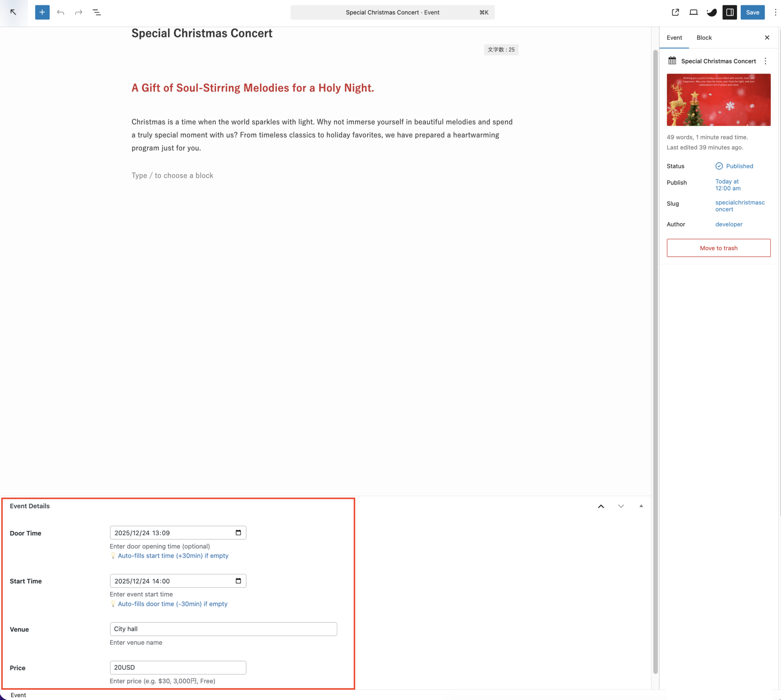
Task: Click the bird plugin icon in toolbar
Action: tap(711, 12)
